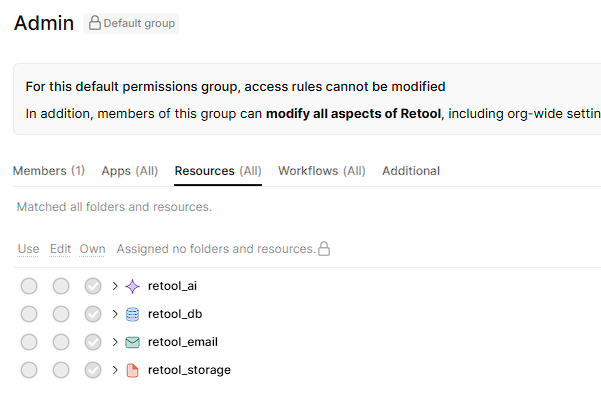The image size is (601, 411).
Task: Click the lock icon after 'Assigned no folders and resources'
Action: tap(324, 248)
